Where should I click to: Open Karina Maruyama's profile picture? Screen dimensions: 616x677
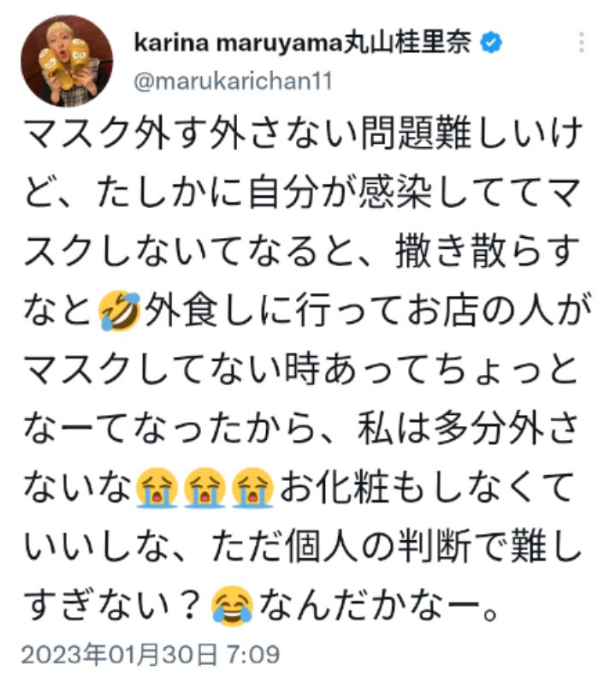[67, 61]
